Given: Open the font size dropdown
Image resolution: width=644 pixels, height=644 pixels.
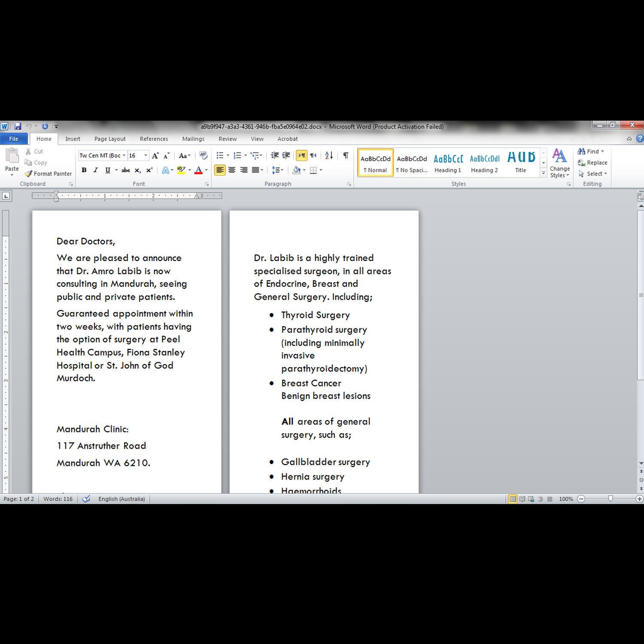Looking at the screenshot, I should [x=146, y=155].
